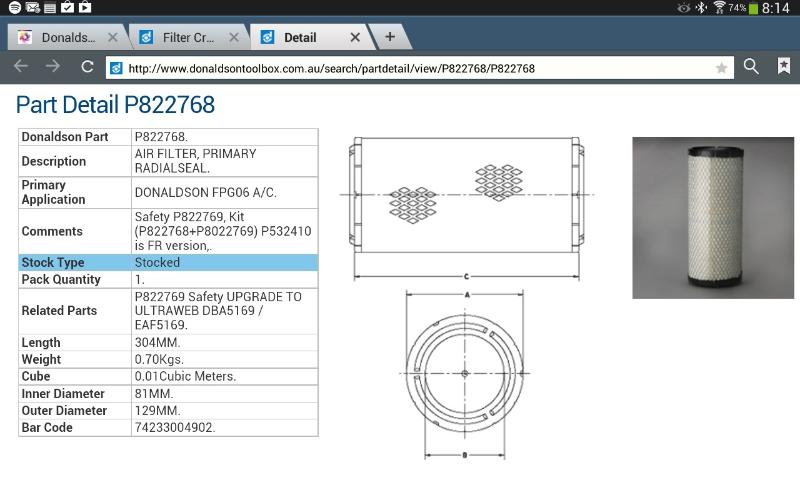Viewport: 800px width, 500px height.
Task: Switch to the Donalds... tab
Action: pos(66,37)
